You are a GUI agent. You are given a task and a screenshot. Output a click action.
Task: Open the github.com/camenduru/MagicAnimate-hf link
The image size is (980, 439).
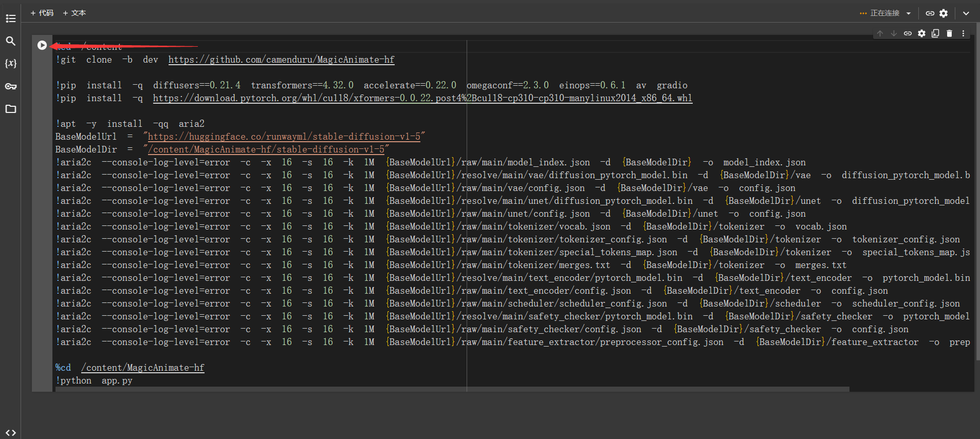(282, 60)
